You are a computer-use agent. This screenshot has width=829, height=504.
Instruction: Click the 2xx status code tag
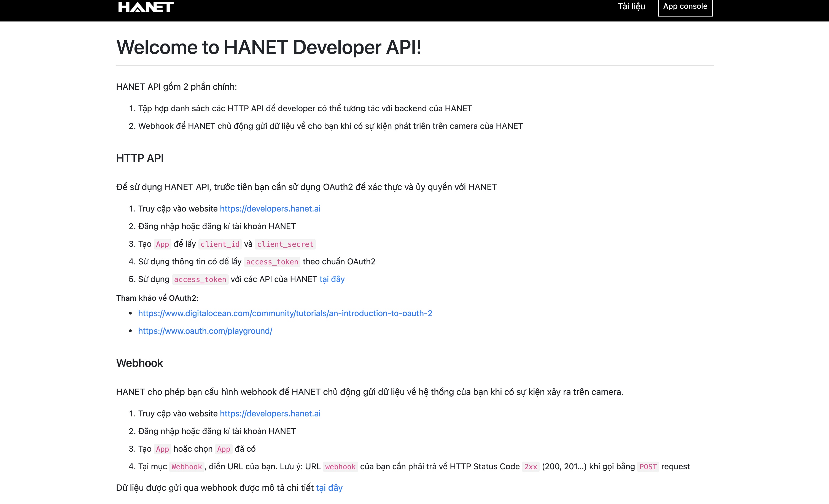tap(530, 466)
